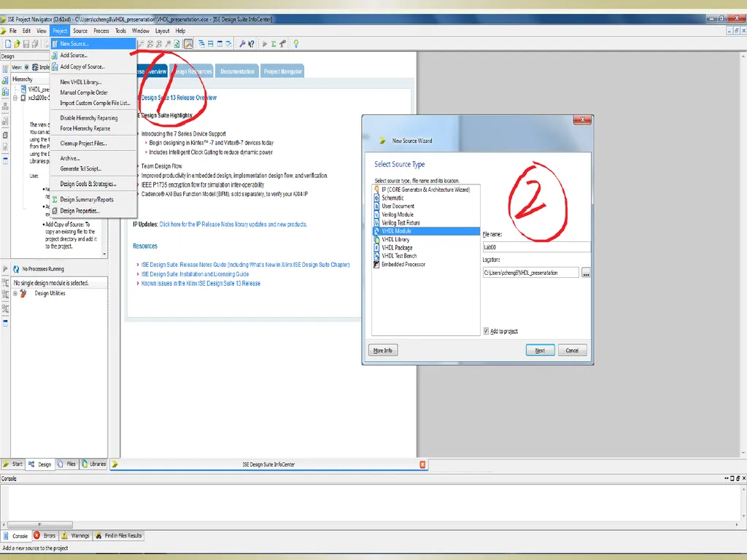The image size is (747, 560).
Task: Click the red Errors tab icon
Action: pos(36,536)
